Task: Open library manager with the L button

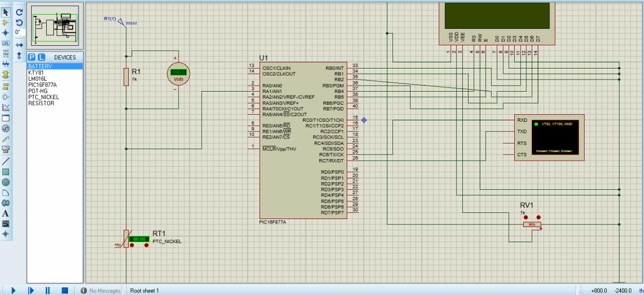Action: [x=41, y=57]
